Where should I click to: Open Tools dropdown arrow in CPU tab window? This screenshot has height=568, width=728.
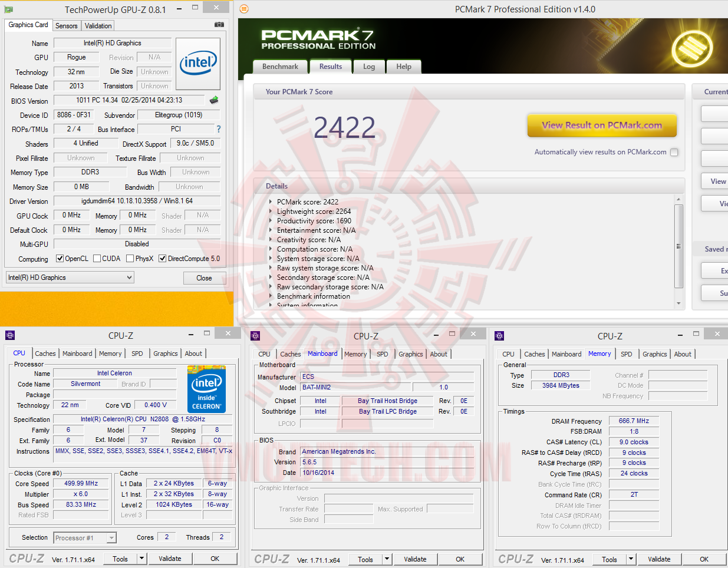pyautogui.click(x=141, y=559)
